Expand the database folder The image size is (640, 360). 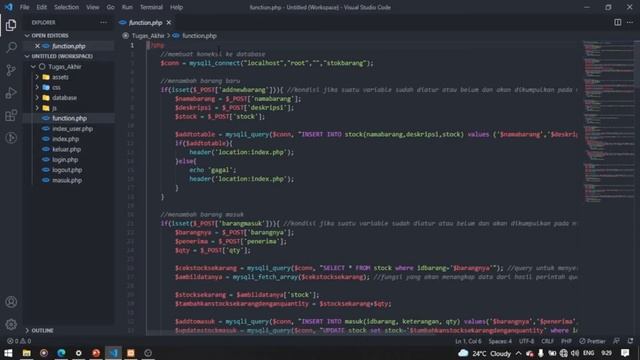69,98
